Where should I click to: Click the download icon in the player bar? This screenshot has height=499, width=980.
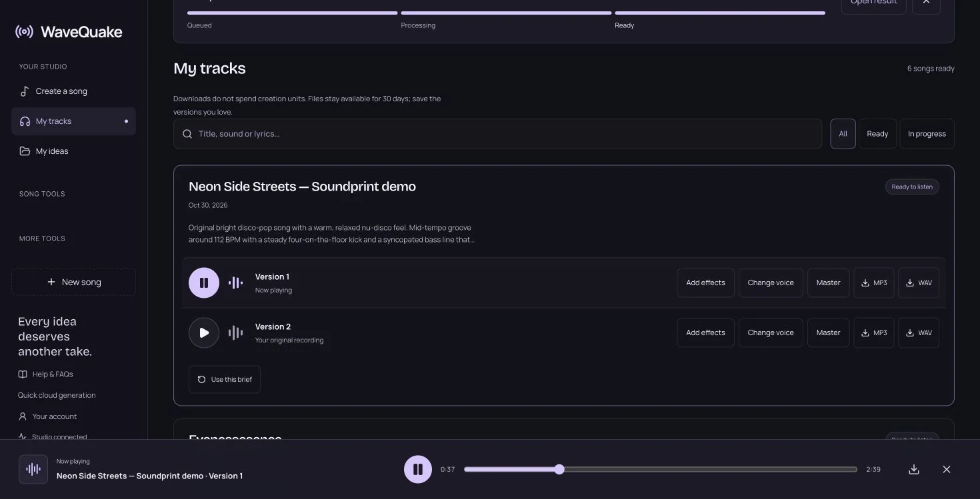[x=914, y=469]
